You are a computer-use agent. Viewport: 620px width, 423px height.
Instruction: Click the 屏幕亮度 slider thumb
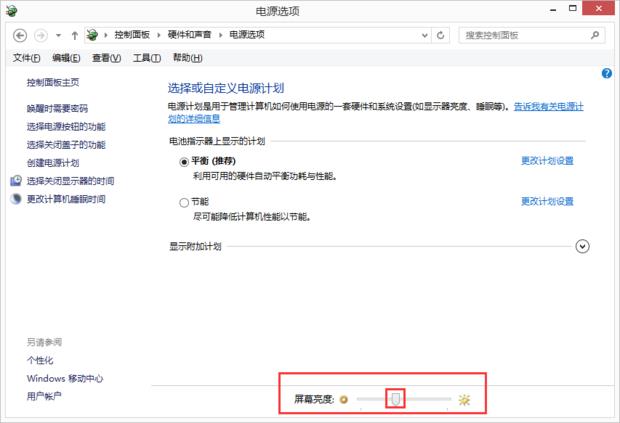(396, 399)
